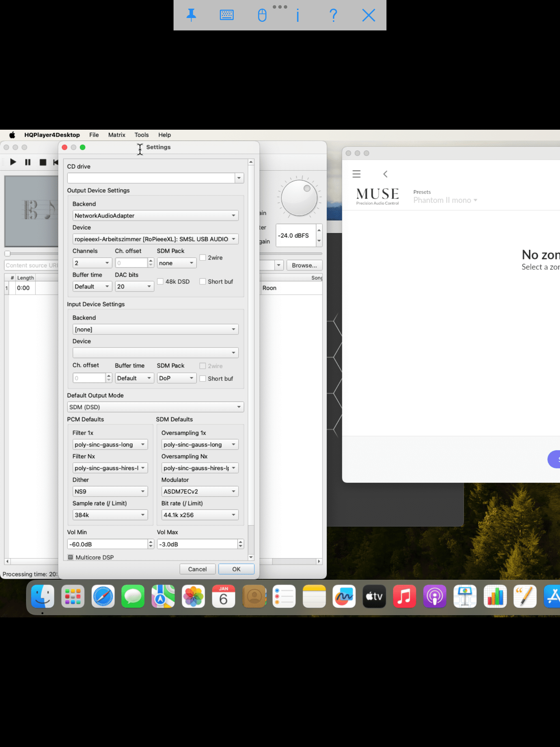This screenshot has width=560, height=747.
Task: Click the back chevron in MUSE window
Action: [385, 174]
